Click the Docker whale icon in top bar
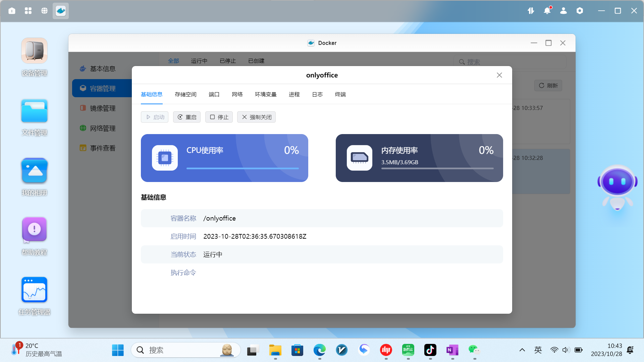The height and width of the screenshot is (362, 644). pos(61,11)
